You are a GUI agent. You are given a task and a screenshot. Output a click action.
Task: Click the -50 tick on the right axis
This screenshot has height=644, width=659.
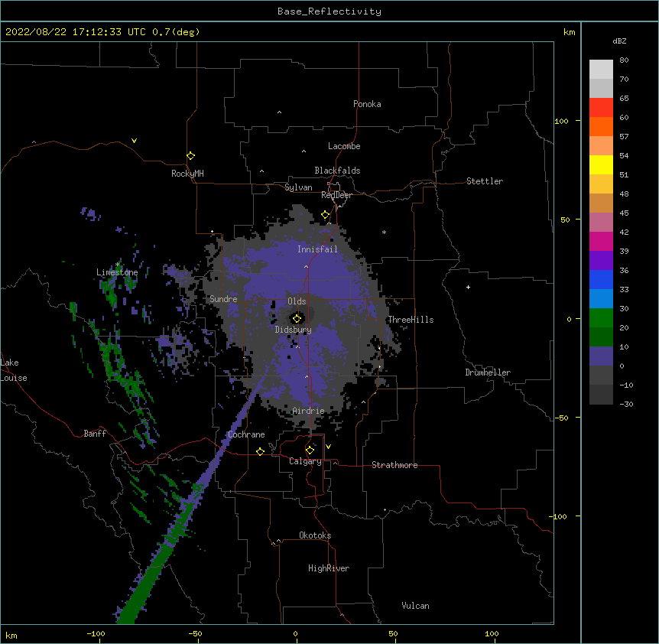point(561,418)
